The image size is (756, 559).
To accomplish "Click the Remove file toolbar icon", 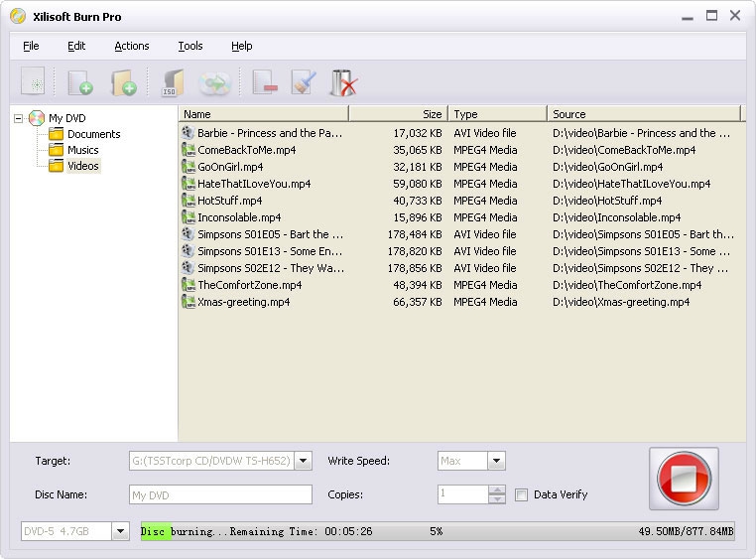I will 265,82.
